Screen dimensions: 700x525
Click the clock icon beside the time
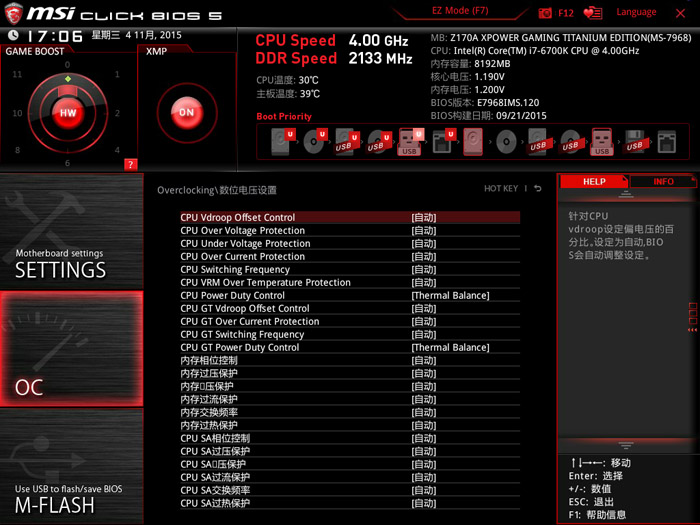pos(12,35)
